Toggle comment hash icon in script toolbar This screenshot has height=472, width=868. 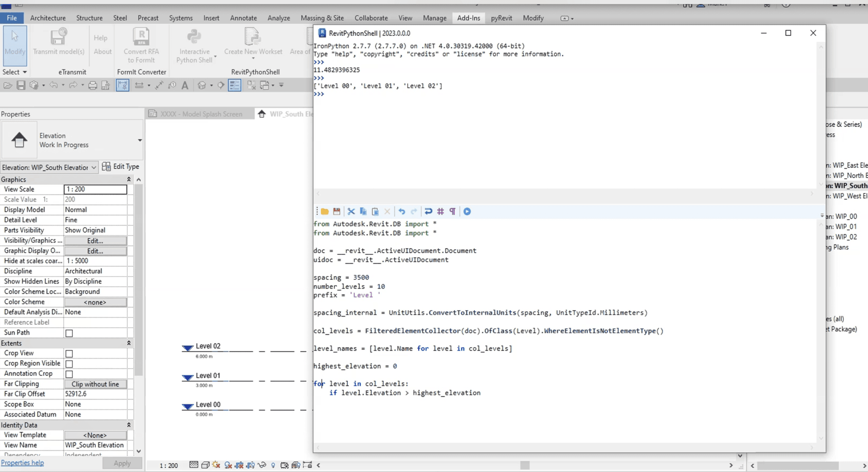[440, 211]
